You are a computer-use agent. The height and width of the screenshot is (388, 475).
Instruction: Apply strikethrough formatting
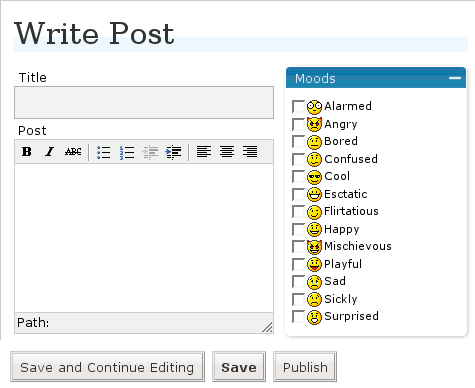[x=73, y=152]
